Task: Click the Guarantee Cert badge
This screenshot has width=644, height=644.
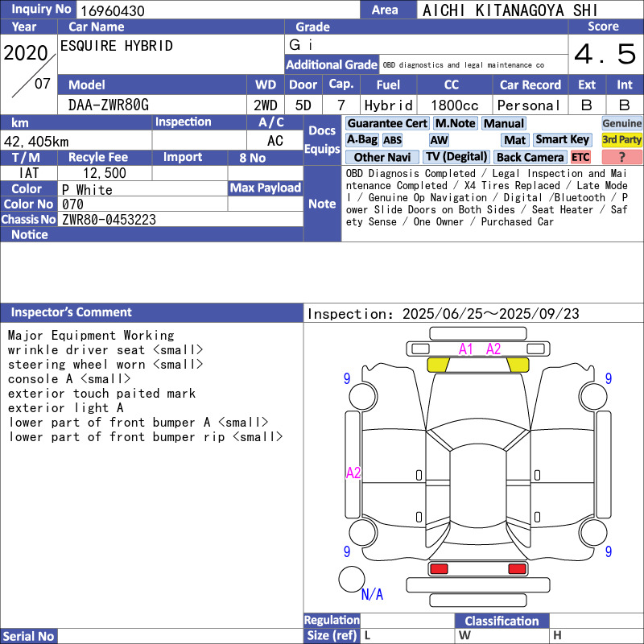Action: (387, 123)
